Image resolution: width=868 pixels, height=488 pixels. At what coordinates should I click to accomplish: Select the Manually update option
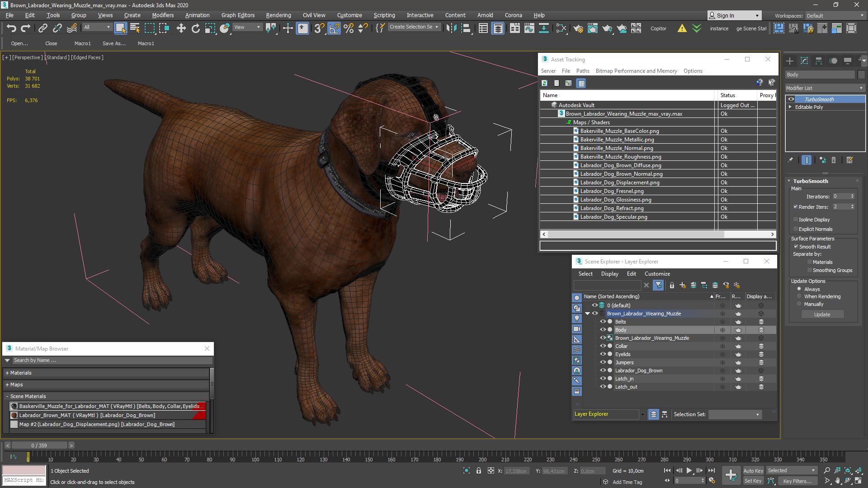pos(799,304)
